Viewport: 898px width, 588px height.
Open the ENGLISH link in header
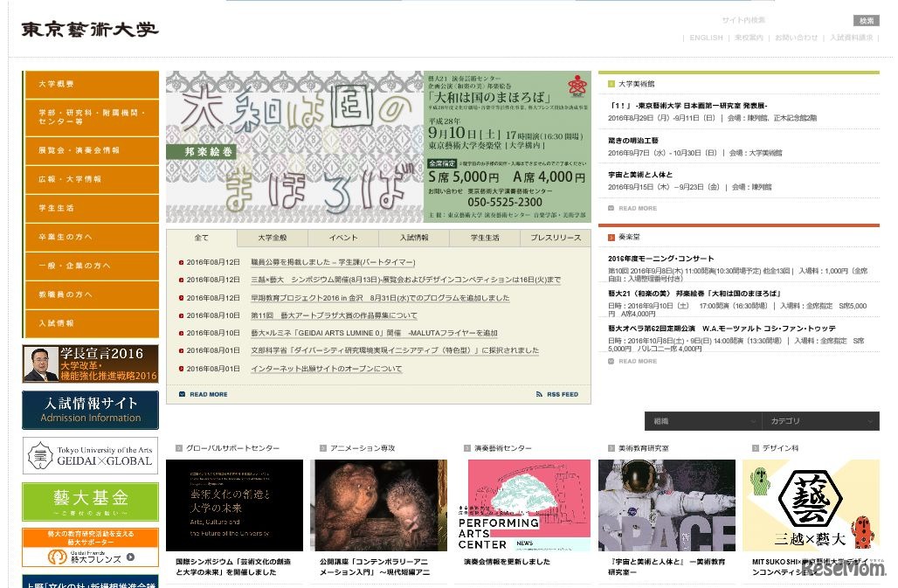click(706, 38)
